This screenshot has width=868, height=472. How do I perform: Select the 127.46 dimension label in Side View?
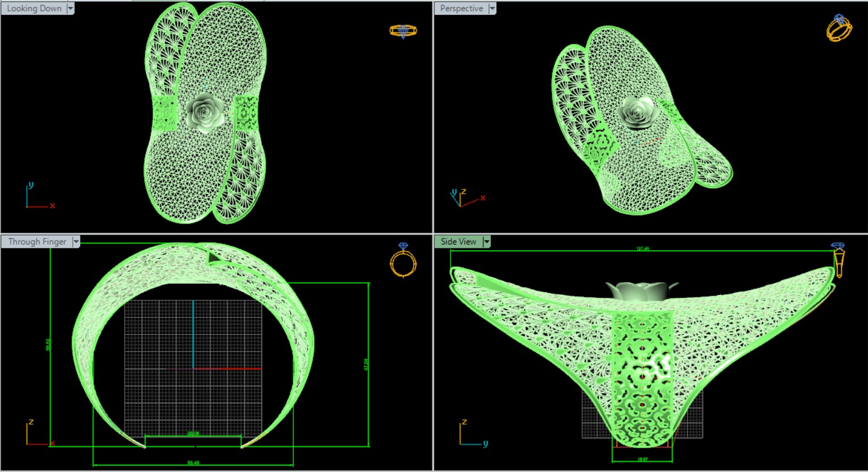click(642, 249)
